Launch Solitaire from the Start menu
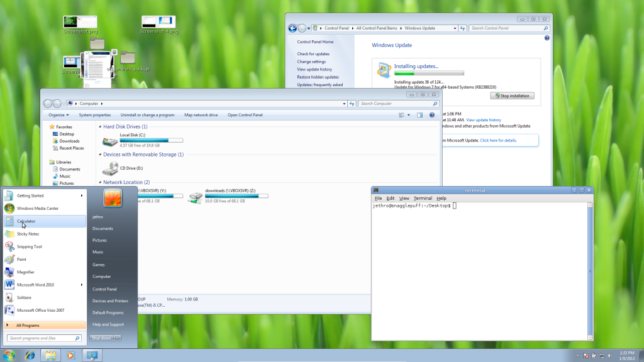Image resolution: width=644 pixels, height=362 pixels. [x=45, y=297]
